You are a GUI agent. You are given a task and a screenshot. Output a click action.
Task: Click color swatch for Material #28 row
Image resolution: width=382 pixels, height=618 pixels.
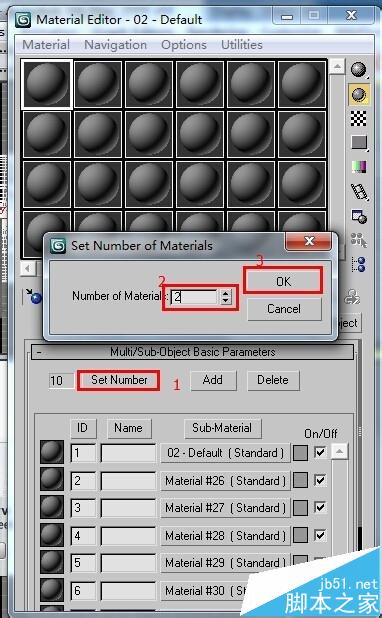click(300, 536)
